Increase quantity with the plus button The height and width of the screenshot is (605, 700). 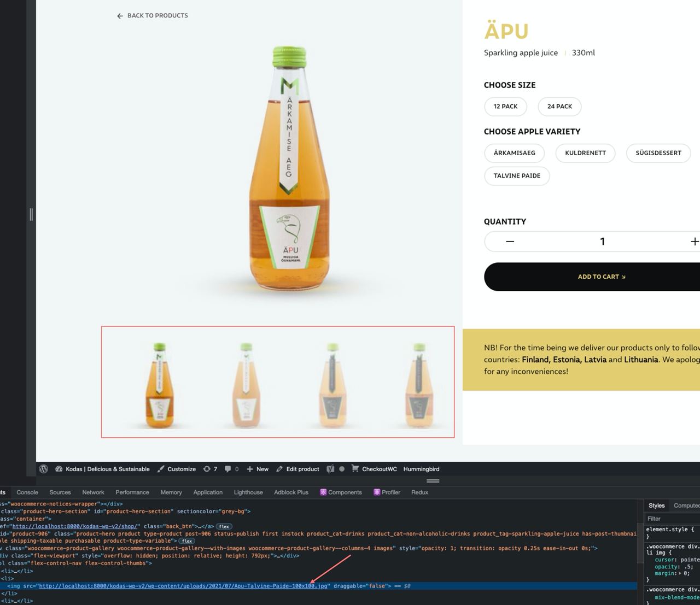(x=695, y=242)
